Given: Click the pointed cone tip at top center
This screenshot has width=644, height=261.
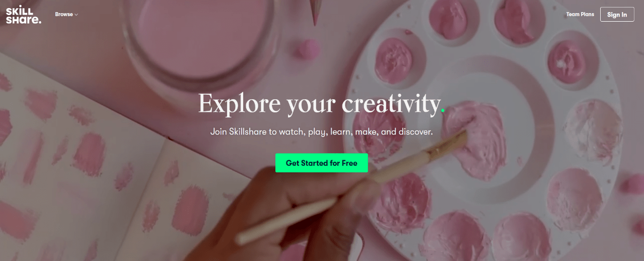Looking at the screenshot, I should pyautogui.click(x=317, y=10).
